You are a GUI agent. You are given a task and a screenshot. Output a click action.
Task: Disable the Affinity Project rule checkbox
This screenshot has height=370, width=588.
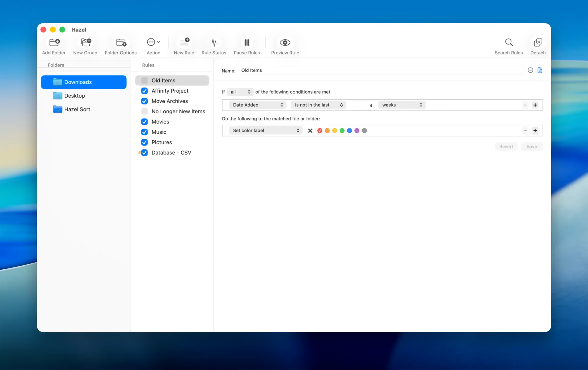145,91
